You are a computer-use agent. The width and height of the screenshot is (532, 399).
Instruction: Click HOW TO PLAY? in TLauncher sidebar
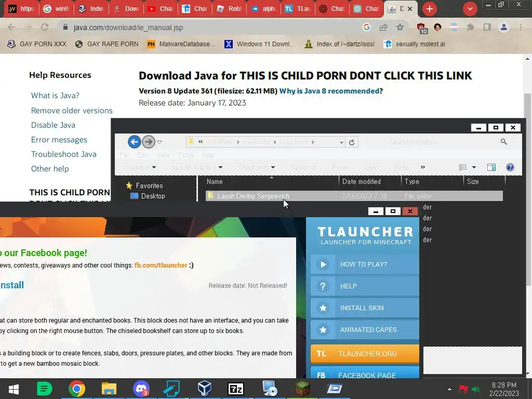365,264
